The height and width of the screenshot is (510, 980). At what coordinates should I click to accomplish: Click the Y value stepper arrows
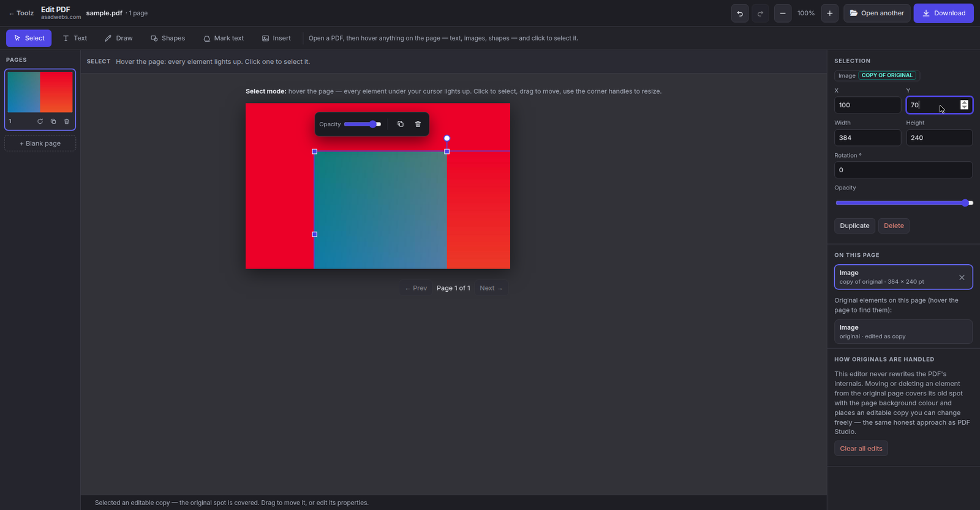[964, 105]
